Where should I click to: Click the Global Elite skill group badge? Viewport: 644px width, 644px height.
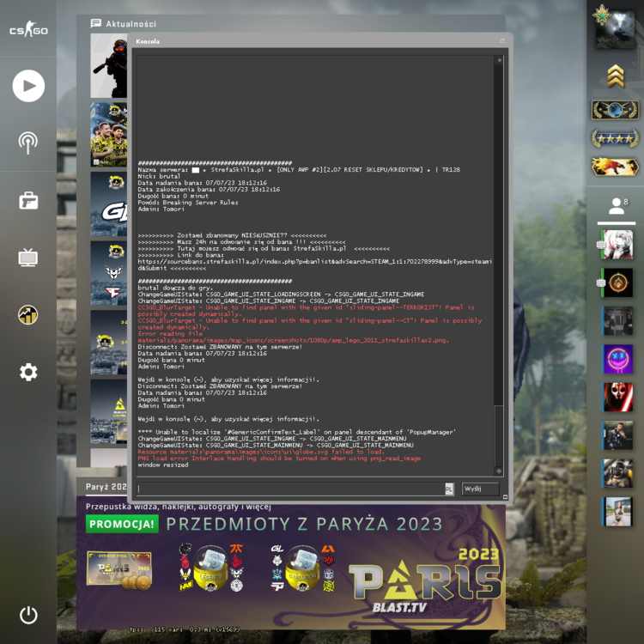[x=615, y=110]
